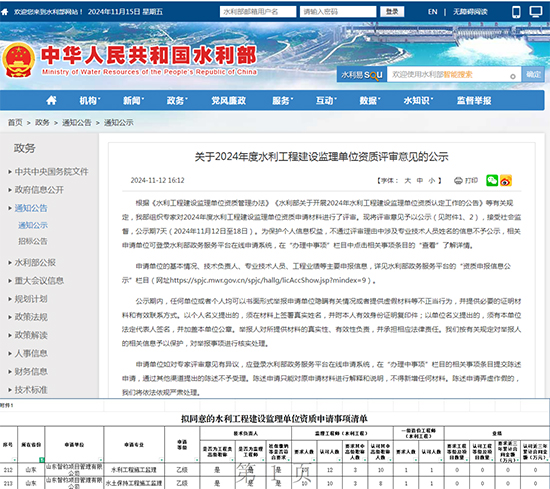Screen dimensions: 550x489
Task: Open the 机构 navigation menu
Action: coord(89,101)
